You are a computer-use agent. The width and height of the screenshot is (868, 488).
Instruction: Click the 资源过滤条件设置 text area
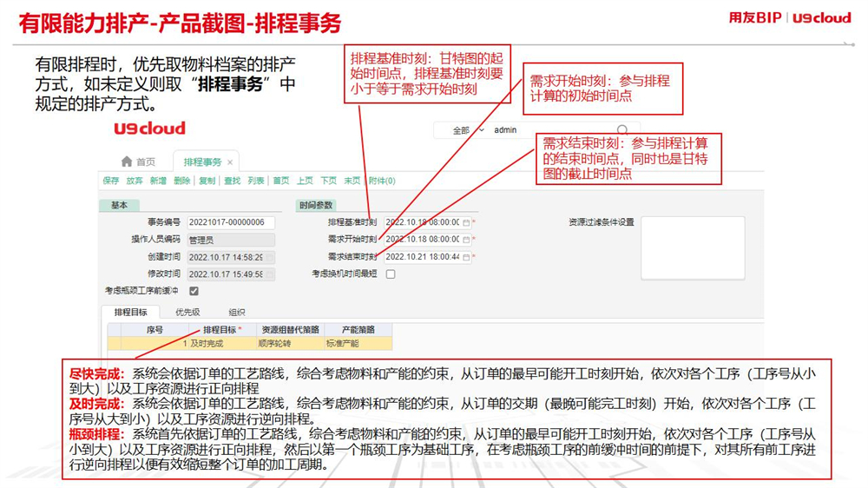click(x=693, y=248)
